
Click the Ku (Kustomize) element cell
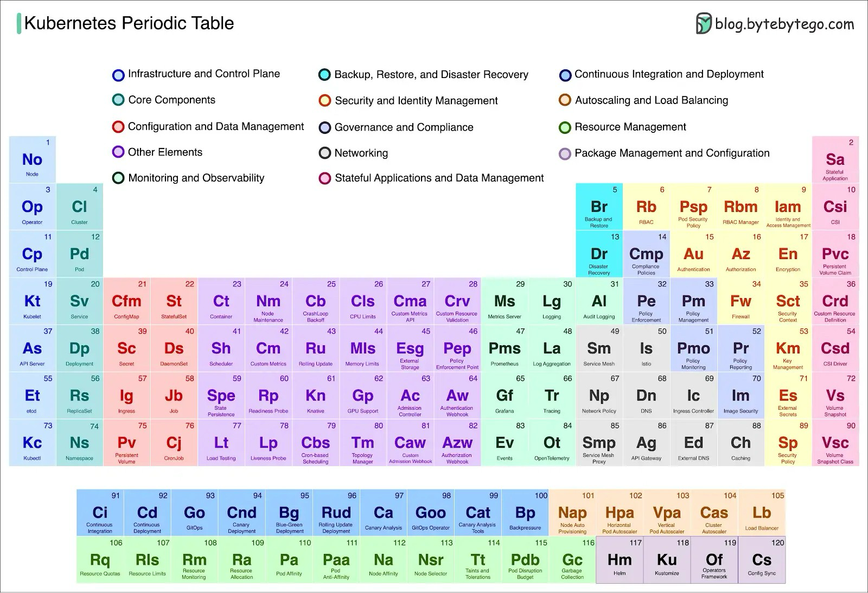click(667, 559)
